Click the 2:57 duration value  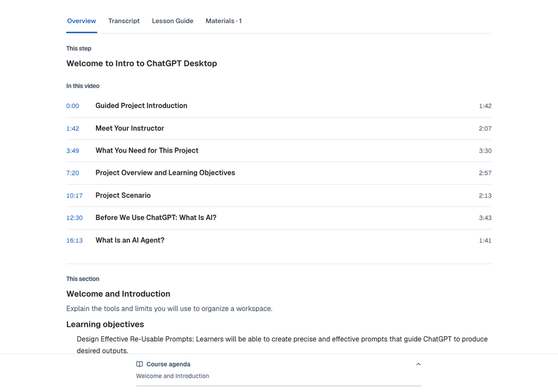coord(485,173)
